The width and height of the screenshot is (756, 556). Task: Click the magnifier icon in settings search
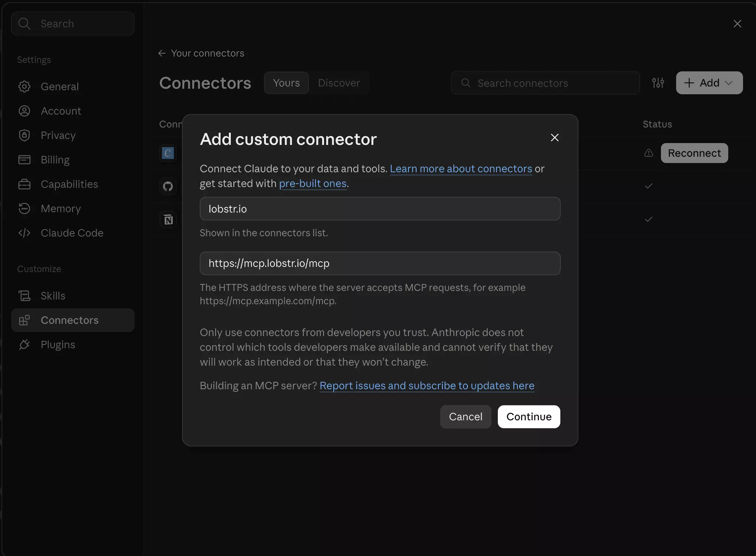24,24
